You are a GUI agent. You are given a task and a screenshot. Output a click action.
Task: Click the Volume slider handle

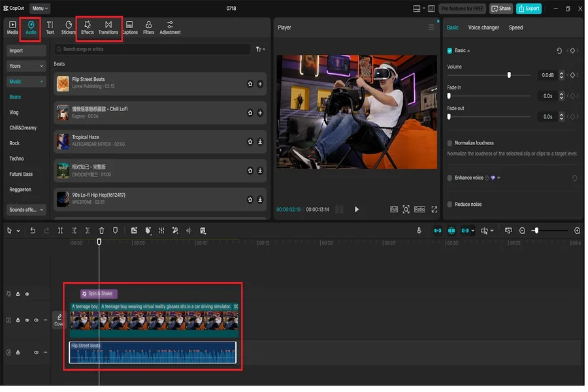509,75
